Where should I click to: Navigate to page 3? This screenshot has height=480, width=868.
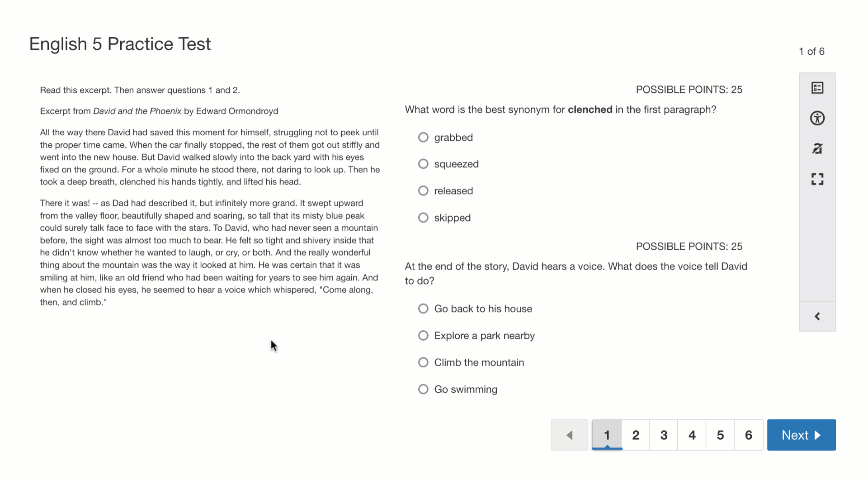pyautogui.click(x=664, y=435)
